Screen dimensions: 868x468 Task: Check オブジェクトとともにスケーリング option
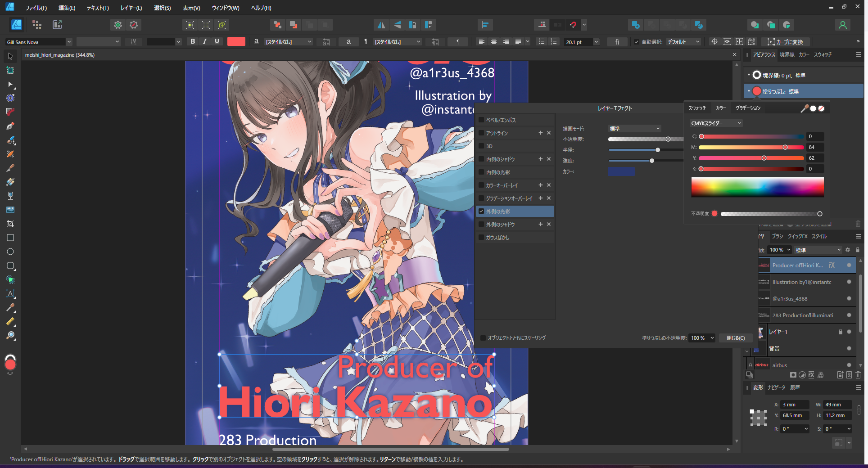click(x=483, y=338)
